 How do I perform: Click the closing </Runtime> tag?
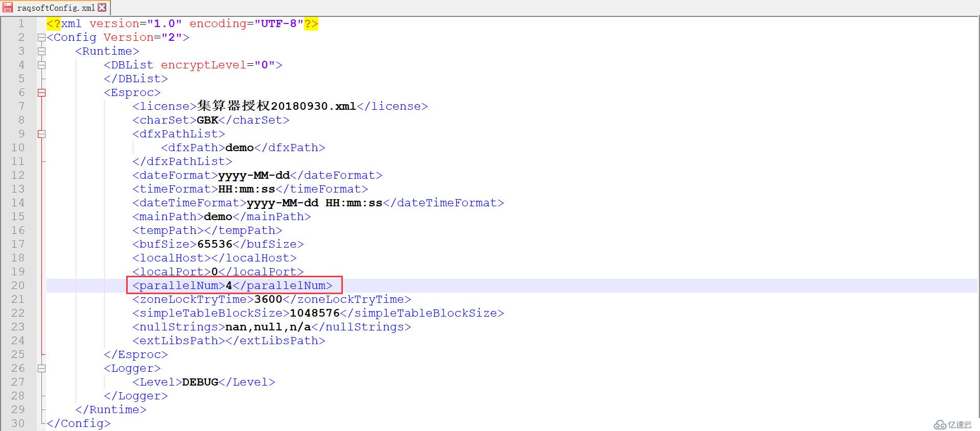111,410
